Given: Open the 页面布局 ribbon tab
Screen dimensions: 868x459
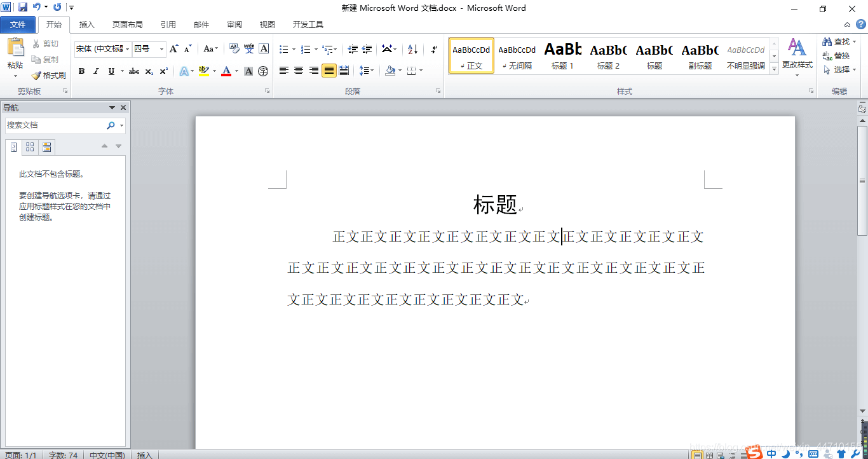Looking at the screenshot, I should 127,25.
